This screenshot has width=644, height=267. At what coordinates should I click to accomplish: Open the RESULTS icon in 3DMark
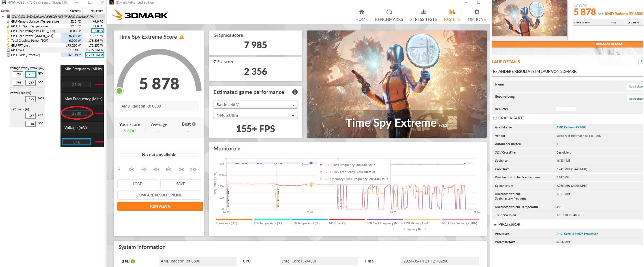coord(452,12)
